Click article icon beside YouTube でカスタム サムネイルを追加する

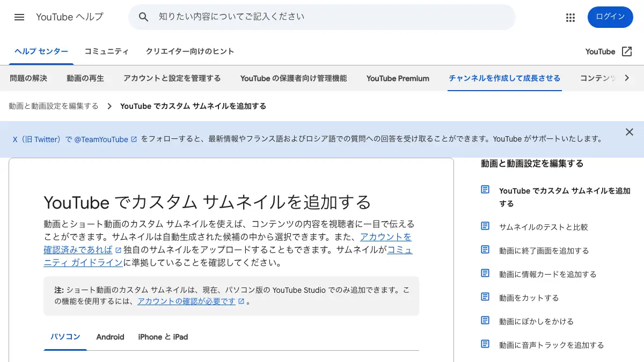pyautogui.click(x=485, y=190)
